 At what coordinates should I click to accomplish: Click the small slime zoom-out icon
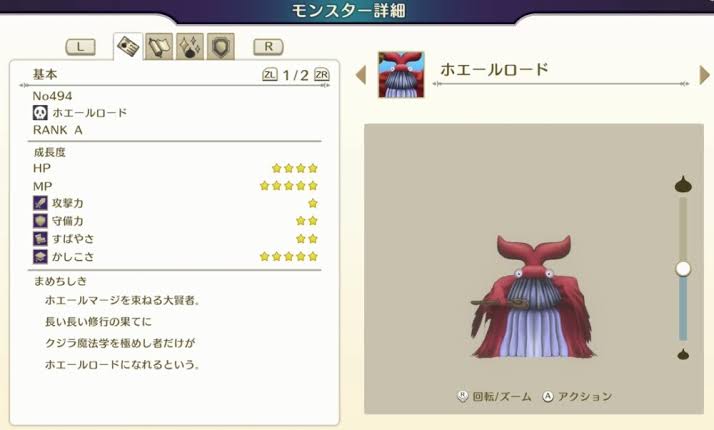pyautogui.click(x=683, y=354)
